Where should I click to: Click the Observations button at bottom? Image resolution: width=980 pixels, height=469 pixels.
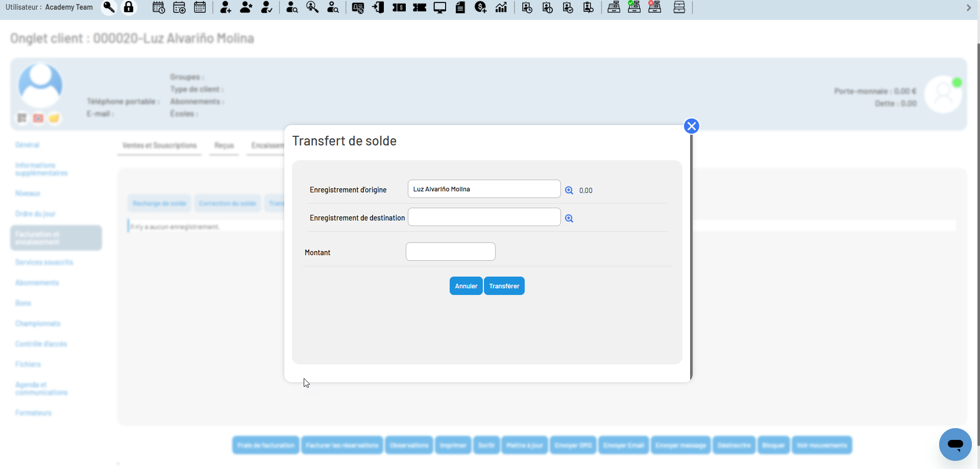pyautogui.click(x=409, y=445)
